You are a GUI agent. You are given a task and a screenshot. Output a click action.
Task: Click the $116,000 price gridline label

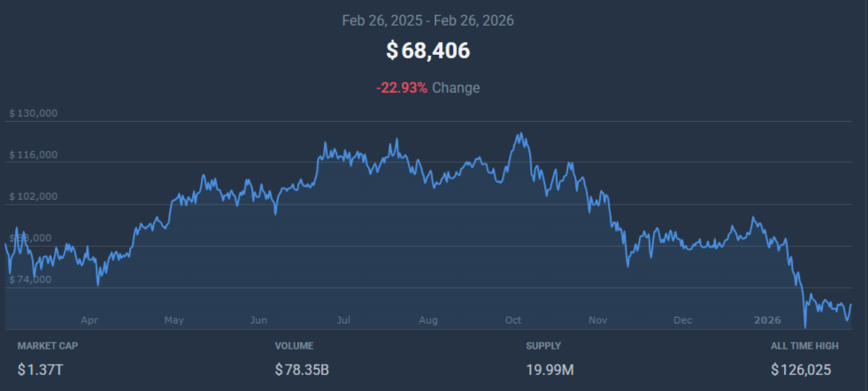34,155
